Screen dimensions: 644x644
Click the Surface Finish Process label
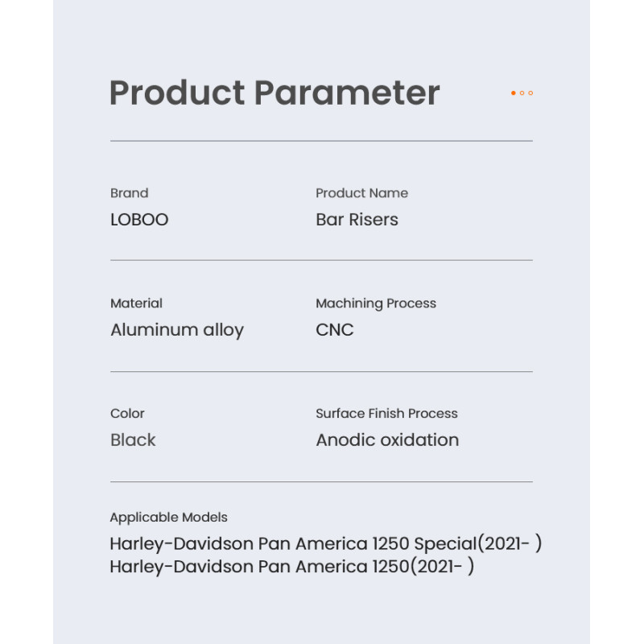point(386,413)
